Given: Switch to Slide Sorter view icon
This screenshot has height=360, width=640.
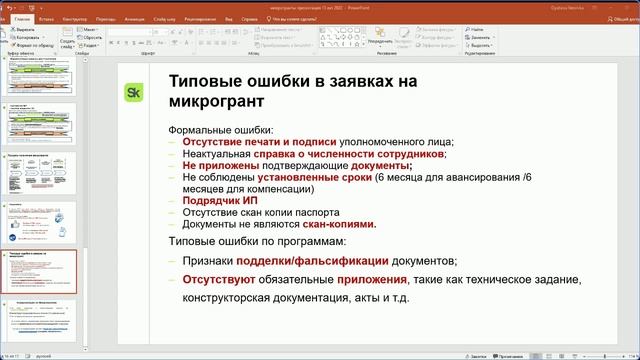Looking at the screenshot, I should point(549,356).
